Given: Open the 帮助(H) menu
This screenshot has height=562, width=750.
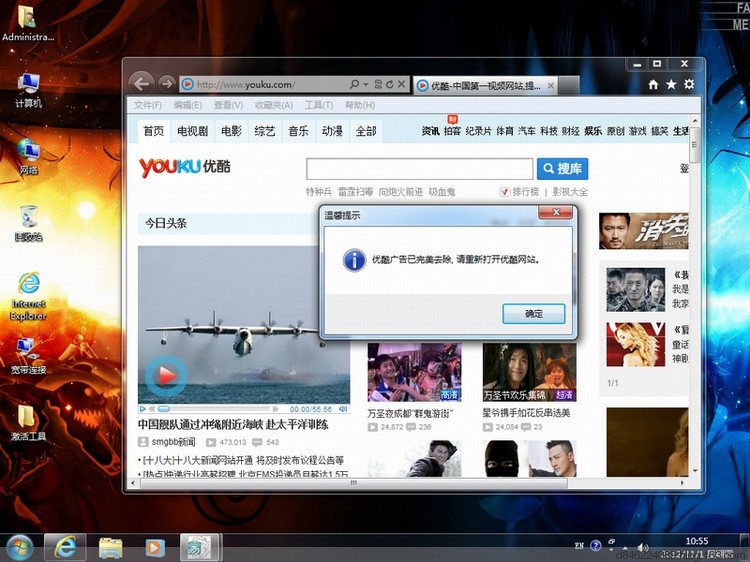Looking at the screenshot, I should [x=360, y=105].
